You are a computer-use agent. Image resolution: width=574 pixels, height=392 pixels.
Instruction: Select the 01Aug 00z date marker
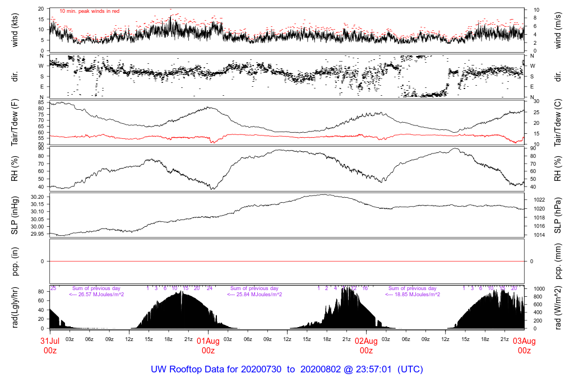pyautogui.click(x=208, y=346)
